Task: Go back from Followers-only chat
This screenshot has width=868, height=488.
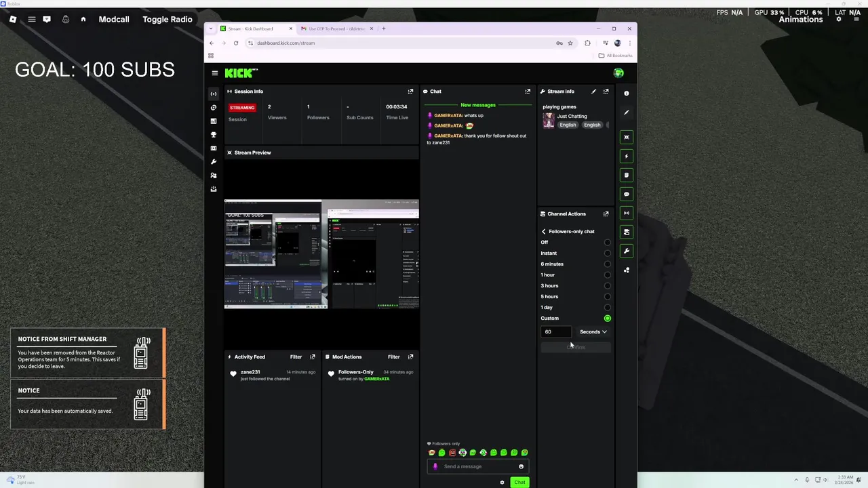Action: [543, 231]
